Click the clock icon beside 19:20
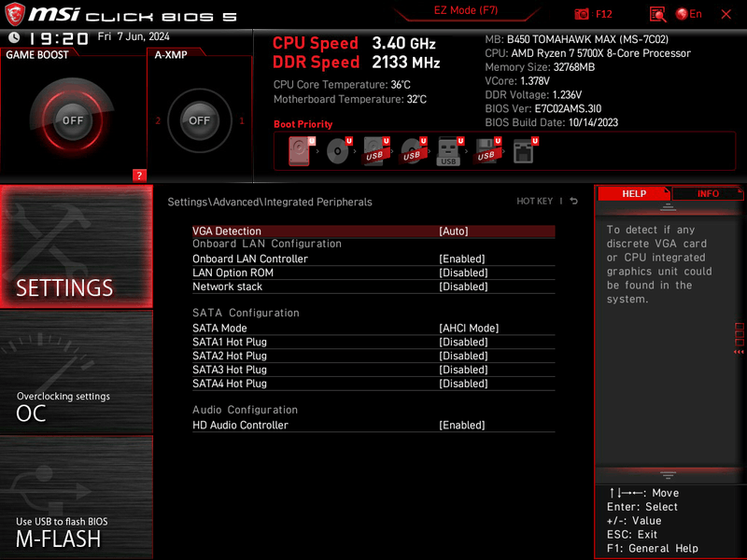Image resolution: width=747 pixels, height=560 pixels. point(14,37)
